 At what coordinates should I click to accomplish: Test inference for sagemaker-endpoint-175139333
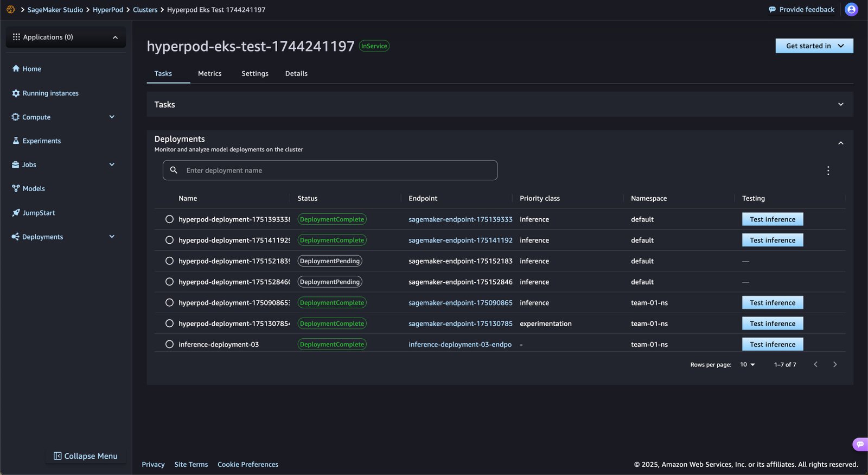773,219
